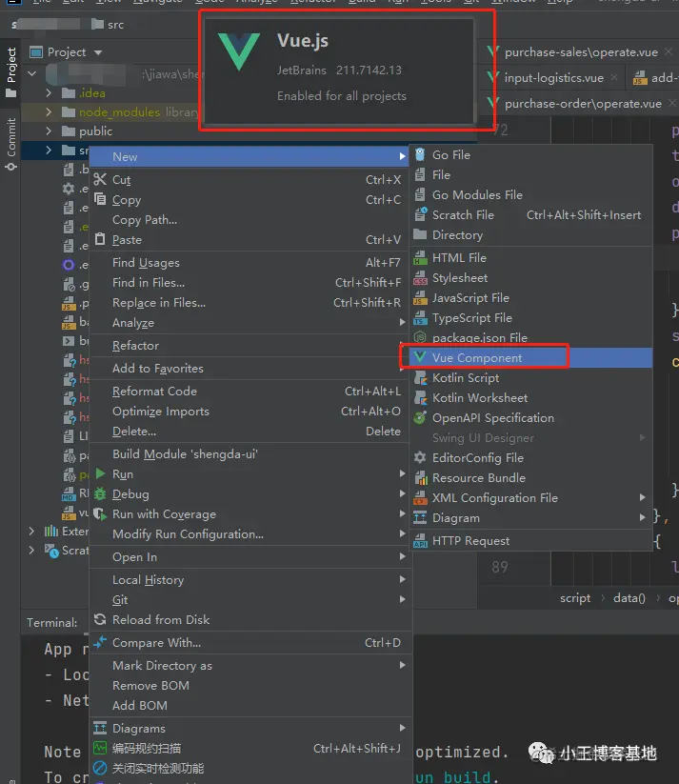Create a Go Modules File
This screenshot has width=679, height=784.
[531, 195]
